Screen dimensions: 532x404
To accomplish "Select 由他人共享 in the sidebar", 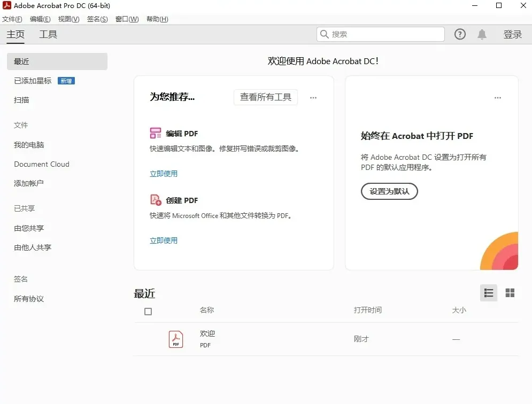I will click(x=33, y=247).
